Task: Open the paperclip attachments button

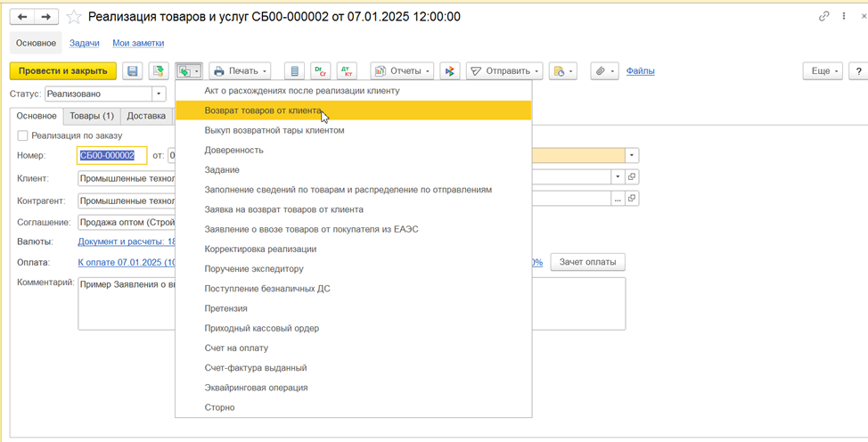Action: tap(604, 71)
